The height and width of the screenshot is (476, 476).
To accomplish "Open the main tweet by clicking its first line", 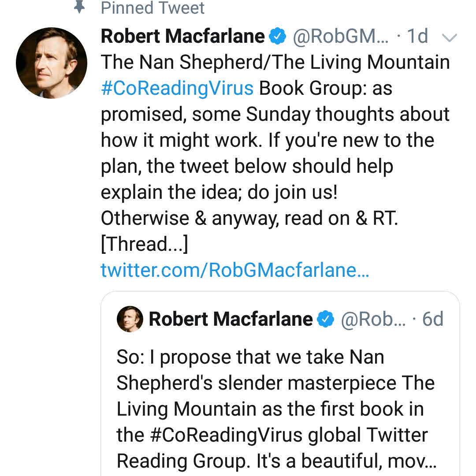I will click(275, 62).
